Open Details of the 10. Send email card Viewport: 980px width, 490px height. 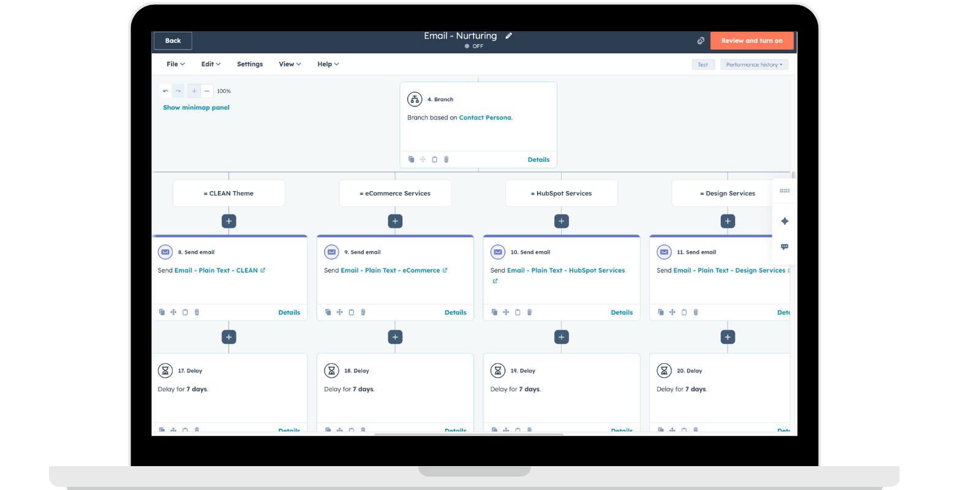622,312
